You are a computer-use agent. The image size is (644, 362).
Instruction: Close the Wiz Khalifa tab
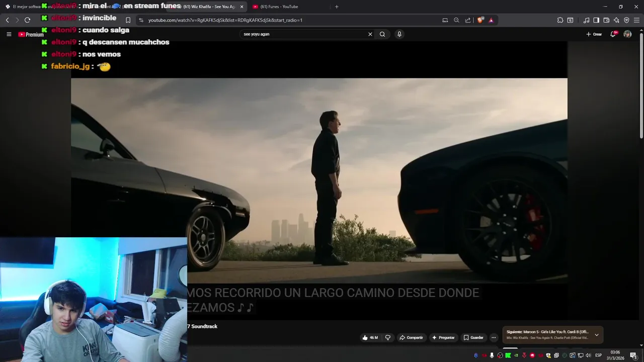pyautogui.click(x=242, y=7)
